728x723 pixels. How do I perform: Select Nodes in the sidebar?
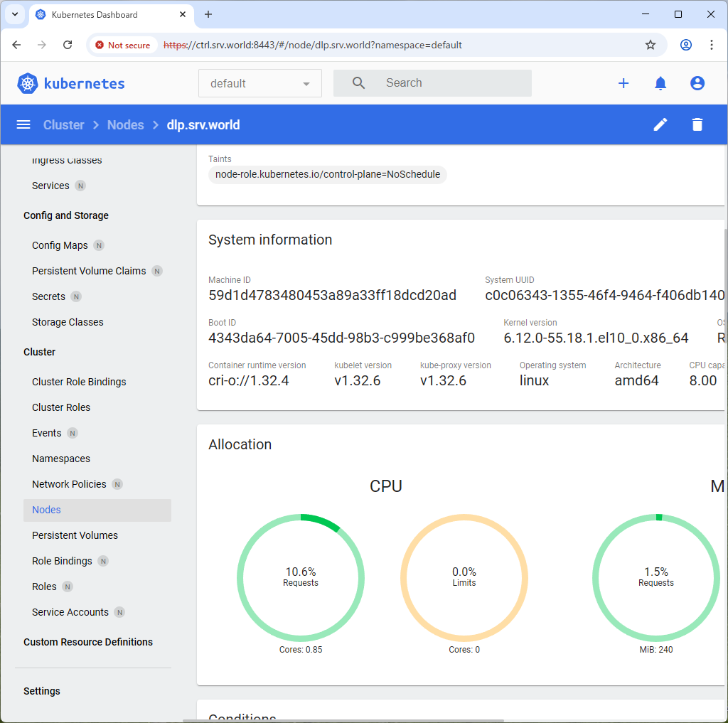click(x=97, y=510)
